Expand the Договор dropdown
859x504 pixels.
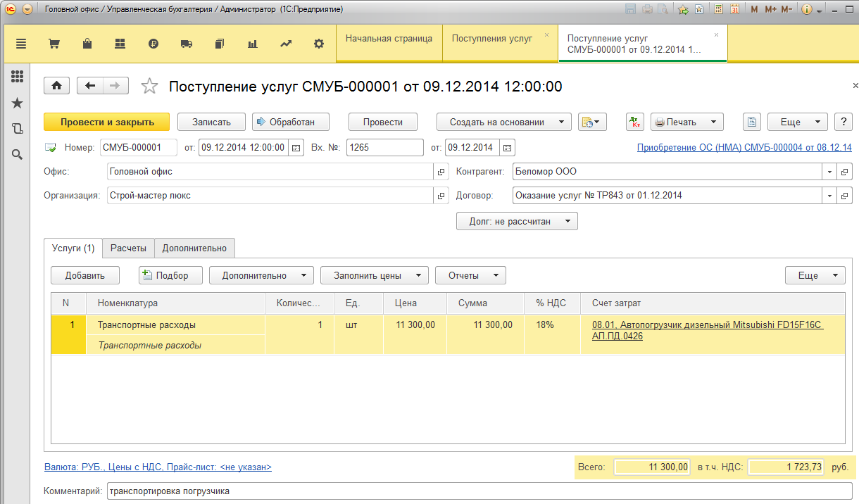(830, 196)
